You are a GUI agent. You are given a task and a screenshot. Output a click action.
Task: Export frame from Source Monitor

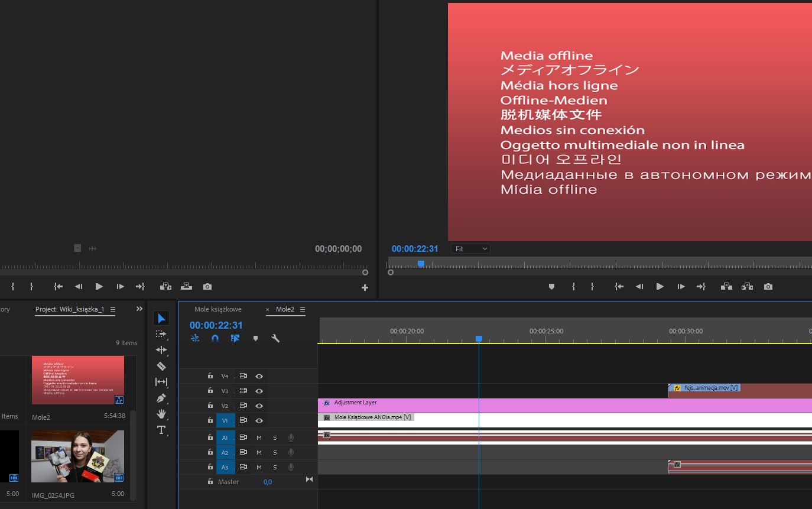[x=207, y=287]
